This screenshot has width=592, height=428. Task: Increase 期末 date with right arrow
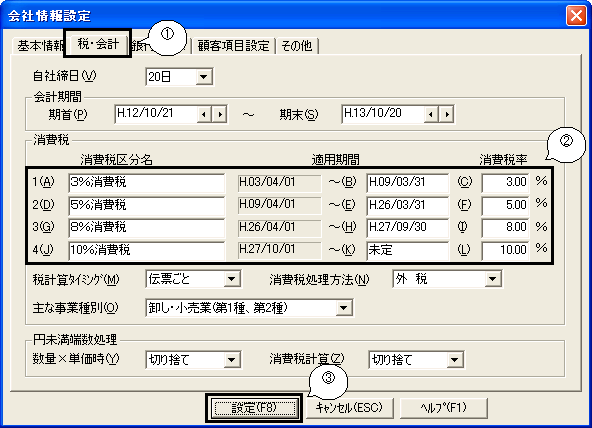[447, 114]
